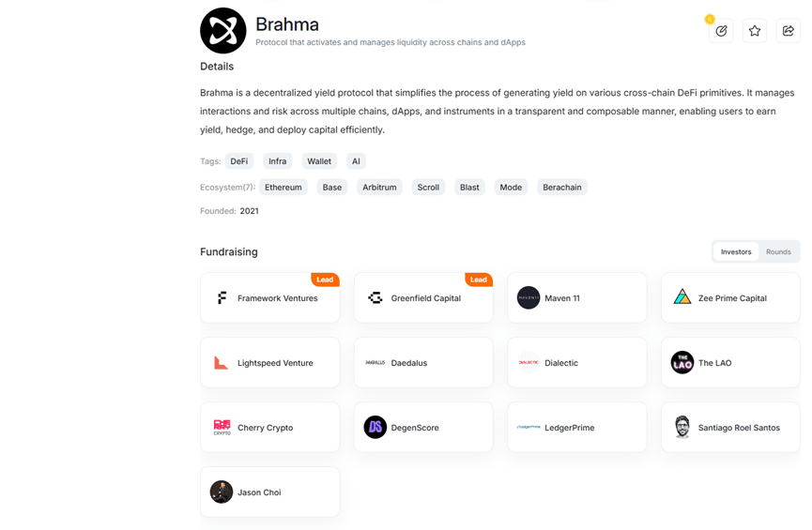Click the Wallet tag
The image size is (812, 530).
319,161
